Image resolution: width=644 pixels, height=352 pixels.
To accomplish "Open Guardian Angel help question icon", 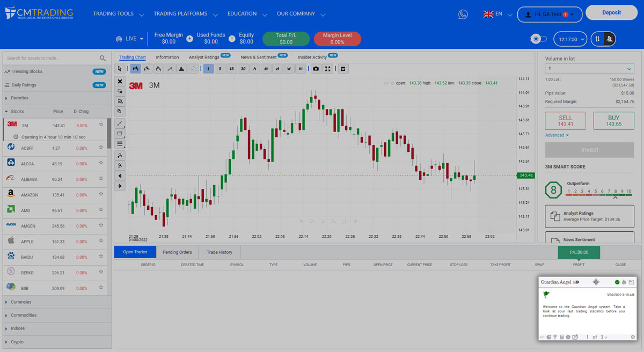I will [554, 337].
